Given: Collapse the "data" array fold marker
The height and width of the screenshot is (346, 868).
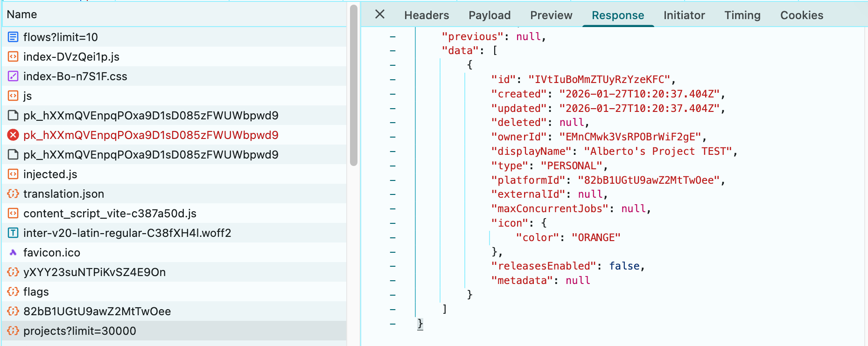Looking at the screenshot, I should (392, 50).
